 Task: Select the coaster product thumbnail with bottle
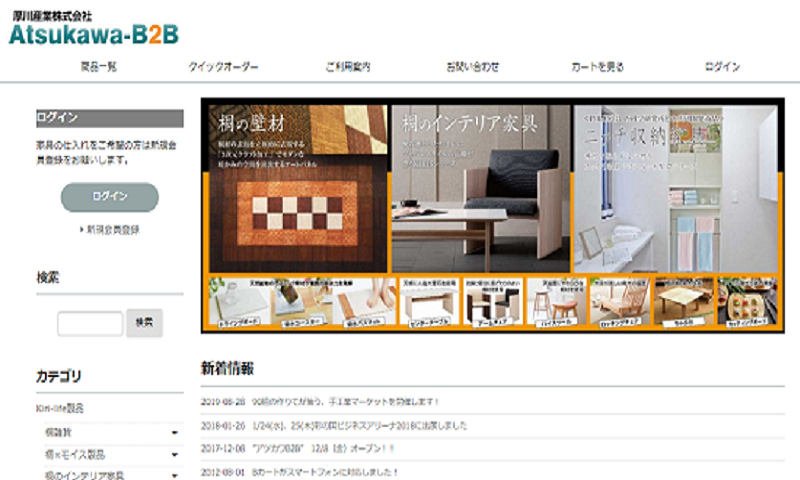(x=302, y=302)
